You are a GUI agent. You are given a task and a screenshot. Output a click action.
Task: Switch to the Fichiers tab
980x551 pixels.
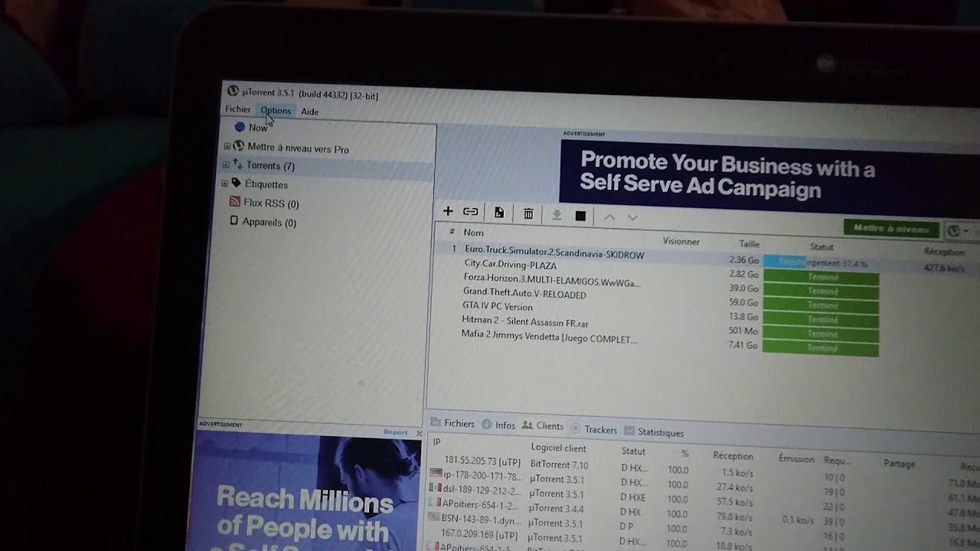tap(452, 423)
